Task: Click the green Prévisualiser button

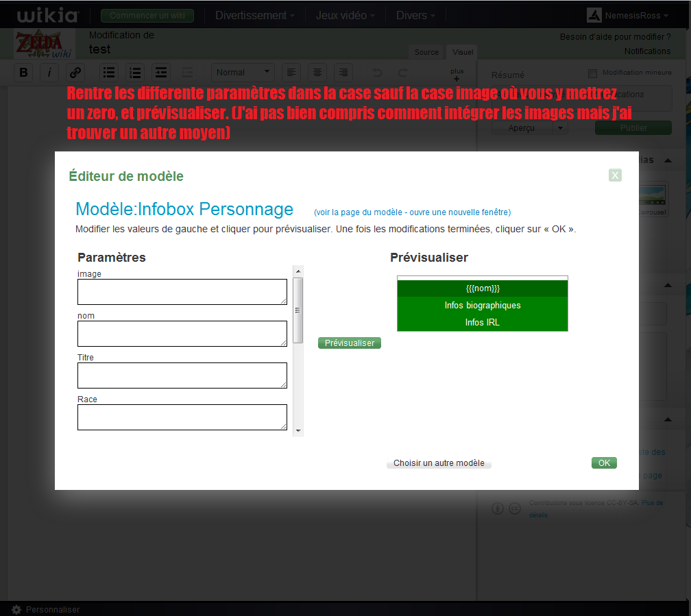Action: (x=350, y=343)
